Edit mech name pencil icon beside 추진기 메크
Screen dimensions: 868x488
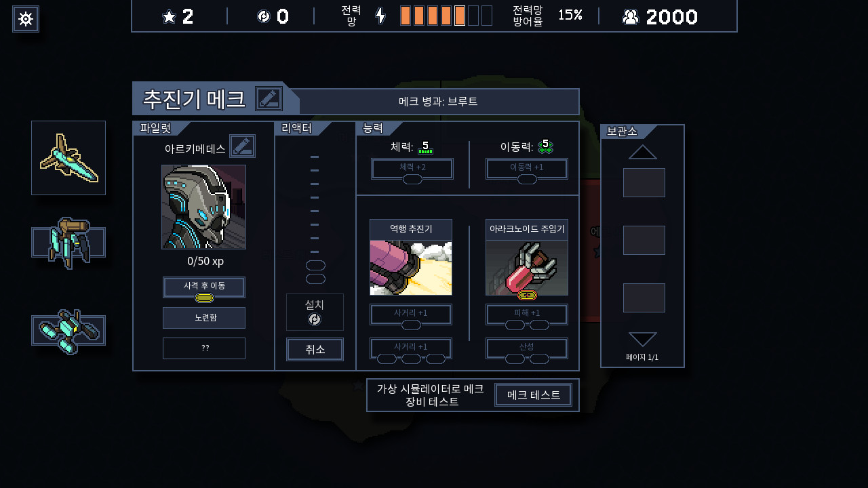coord(269,99)
